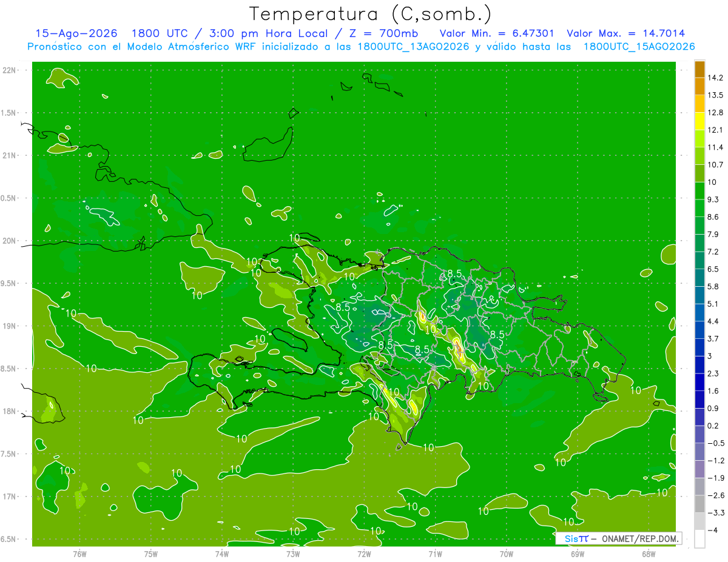Click the '68W' longitude axis label
The width and height of the screenshot is (728, 562).
(649, 554)
